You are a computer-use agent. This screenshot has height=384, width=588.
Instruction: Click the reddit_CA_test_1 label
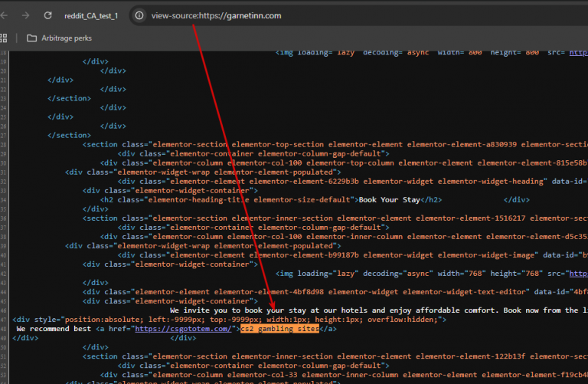(91, 16)
